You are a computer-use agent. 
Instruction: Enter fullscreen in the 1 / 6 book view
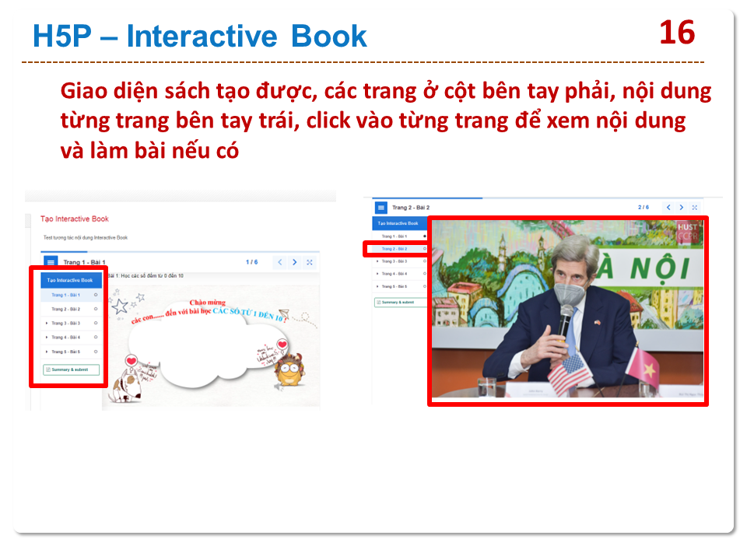coord(310,263)
